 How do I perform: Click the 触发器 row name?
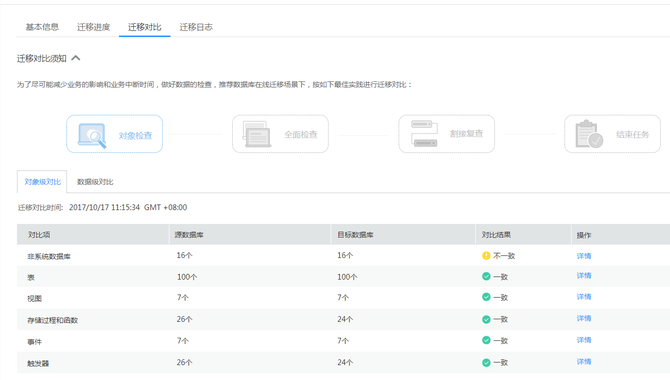tap(38, 363)
